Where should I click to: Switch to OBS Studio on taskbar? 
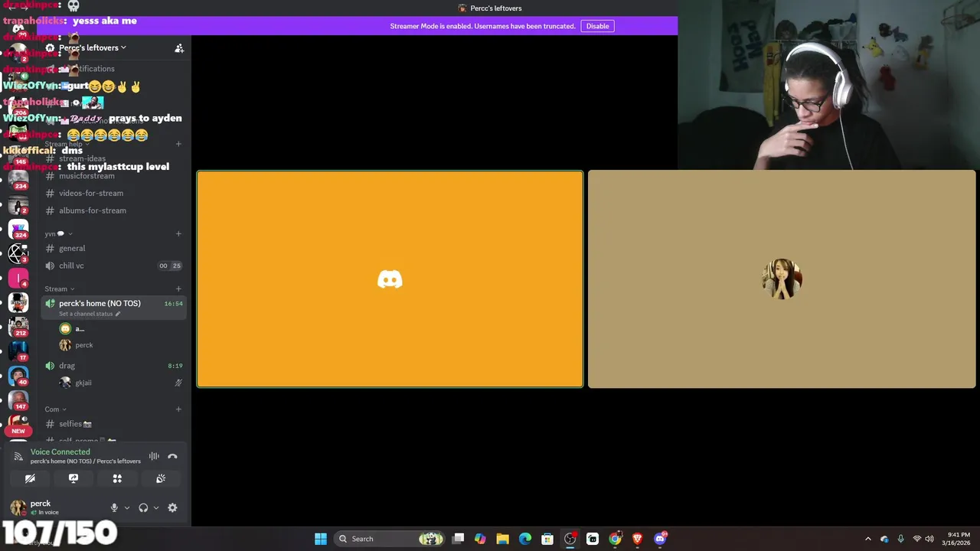tap(570, 539)
